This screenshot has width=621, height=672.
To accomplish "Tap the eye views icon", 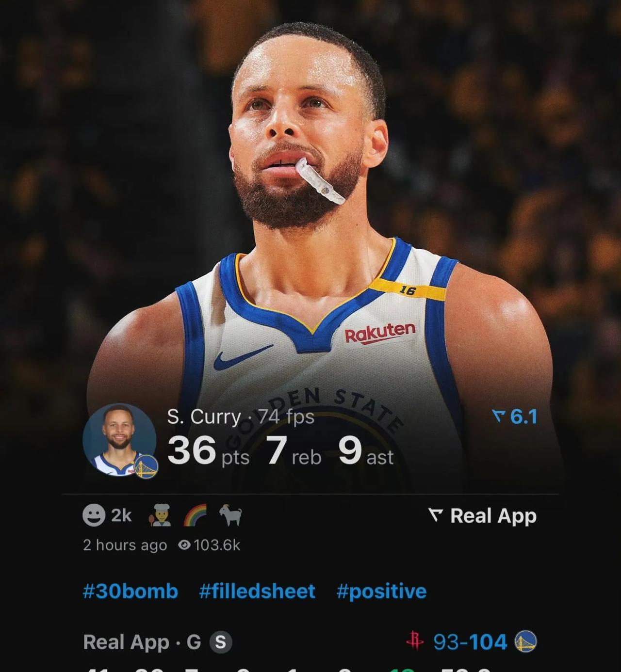I will (184, 545).
